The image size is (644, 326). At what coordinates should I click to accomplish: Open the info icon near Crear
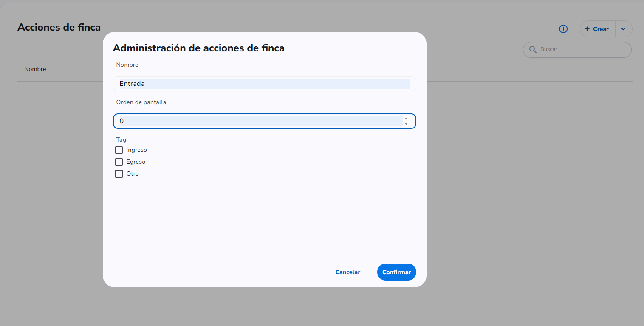point(563,29)
